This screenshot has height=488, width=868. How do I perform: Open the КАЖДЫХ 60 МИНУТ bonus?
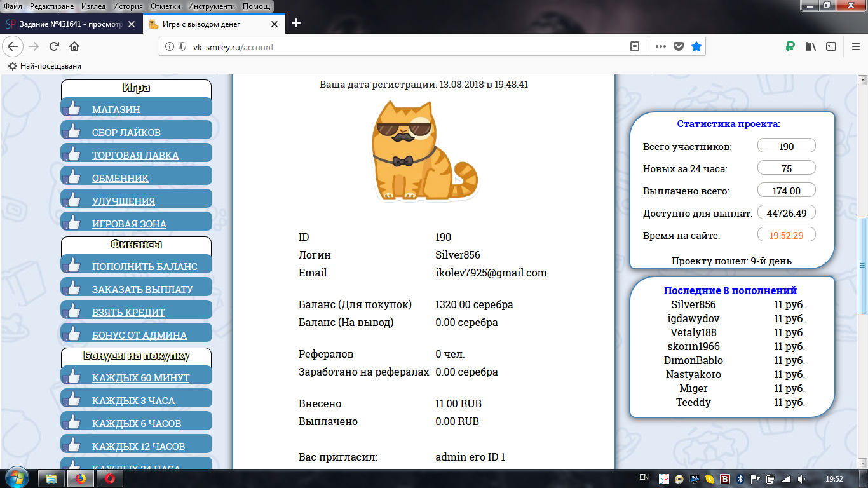(x=141, y=377)
